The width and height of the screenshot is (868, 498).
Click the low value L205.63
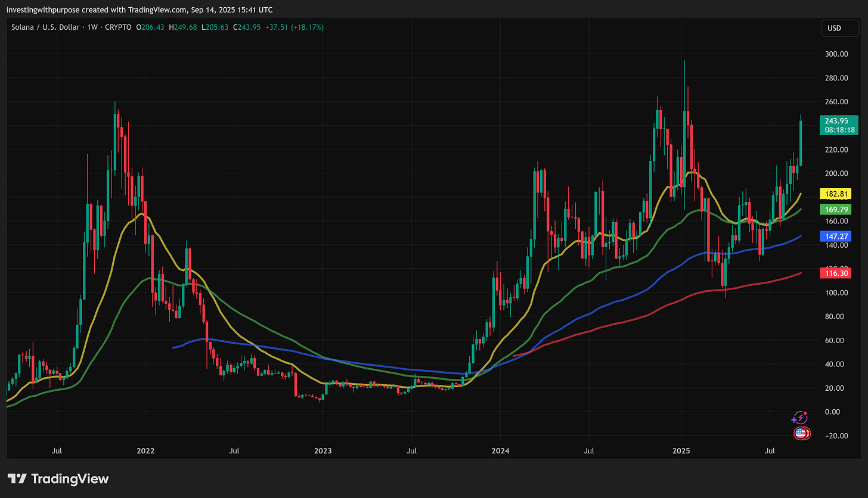(x=216, y=27)
